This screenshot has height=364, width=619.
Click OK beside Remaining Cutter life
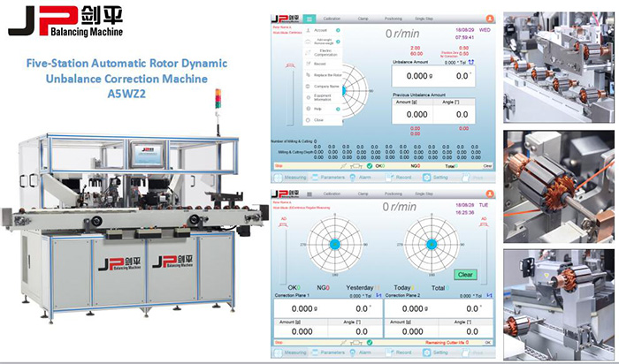click(x=488, y=342)
